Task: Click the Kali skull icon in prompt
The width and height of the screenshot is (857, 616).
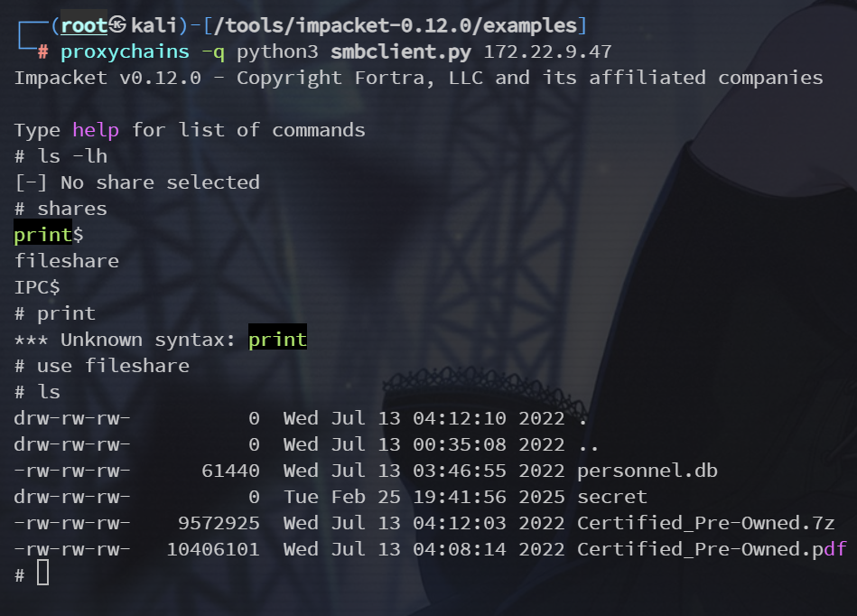Action: (x=117, y=24)
